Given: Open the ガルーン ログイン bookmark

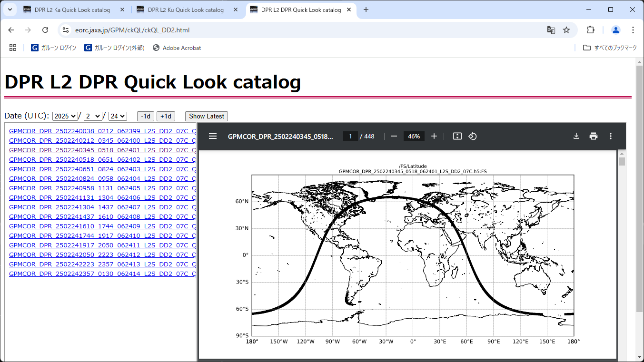Looking at the screenshot, I should pyautogui.click(x=54, y=48).
